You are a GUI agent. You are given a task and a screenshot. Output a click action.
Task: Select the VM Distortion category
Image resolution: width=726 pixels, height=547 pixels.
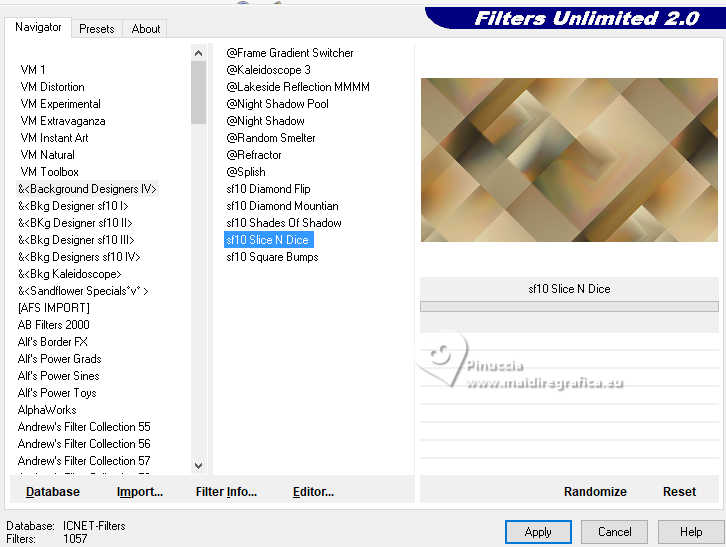point(52,87)
